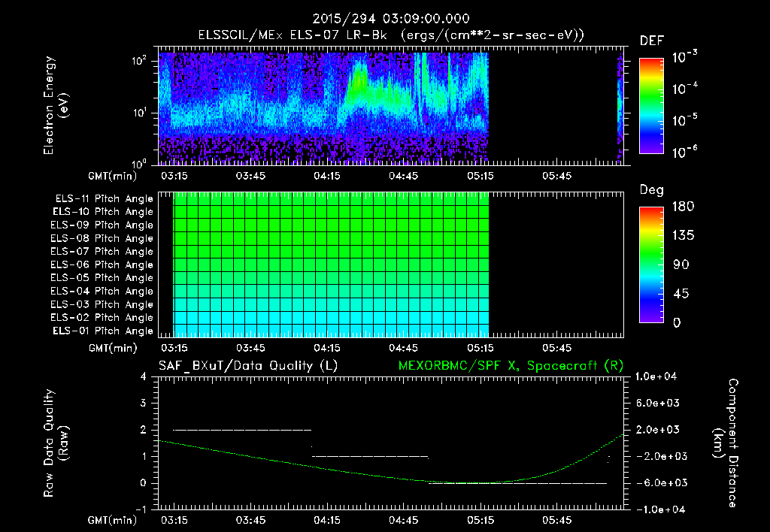This screenshot has width=770, height=532.
Task: Click the DEF colorbar title
Action: (652, 41)
